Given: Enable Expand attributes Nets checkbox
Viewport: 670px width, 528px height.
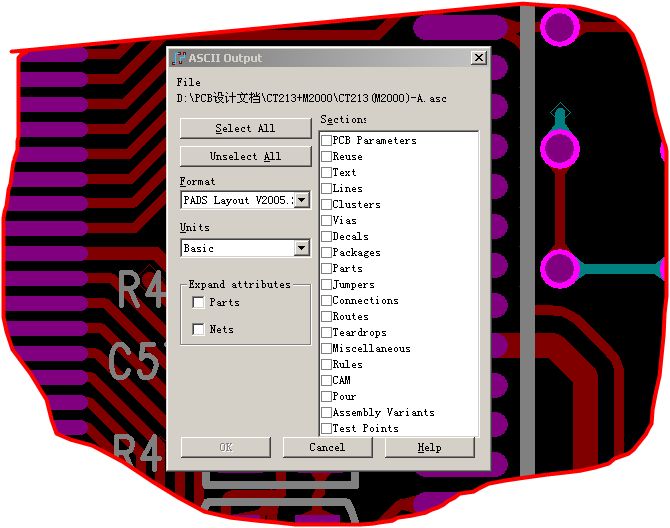Looking at the screenshot, I should click(x=198, y=329).
